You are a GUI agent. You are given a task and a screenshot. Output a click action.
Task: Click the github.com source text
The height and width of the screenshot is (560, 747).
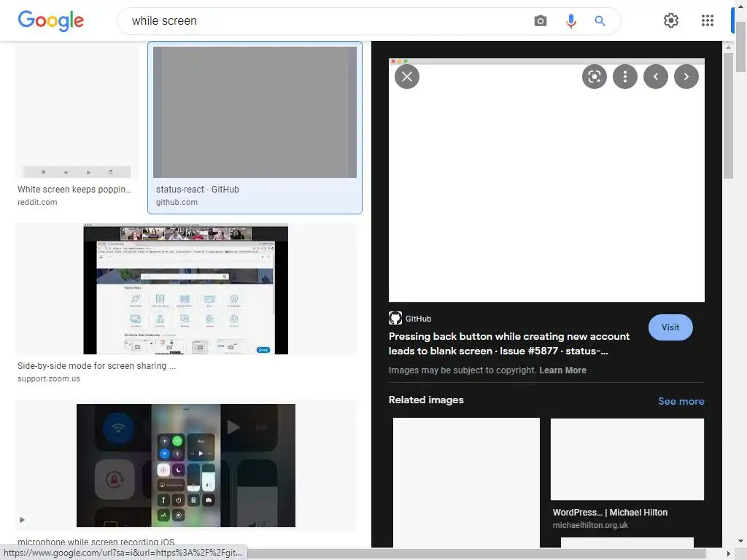coord(177,202)
